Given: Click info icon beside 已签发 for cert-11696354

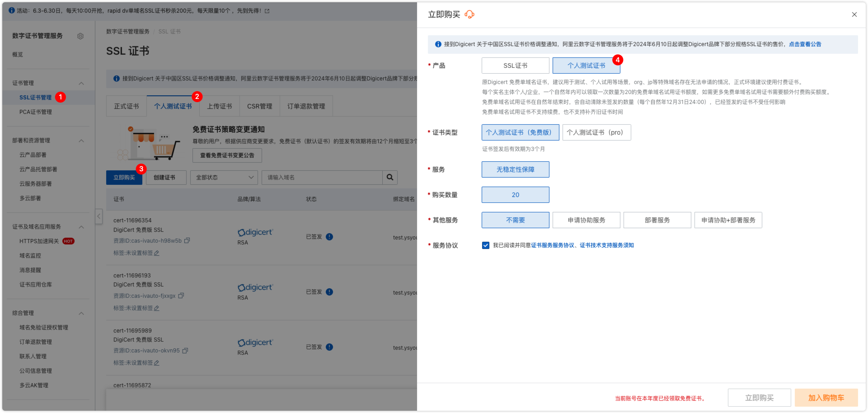Looking at the screenshot, I should click(x=329, y=237).
